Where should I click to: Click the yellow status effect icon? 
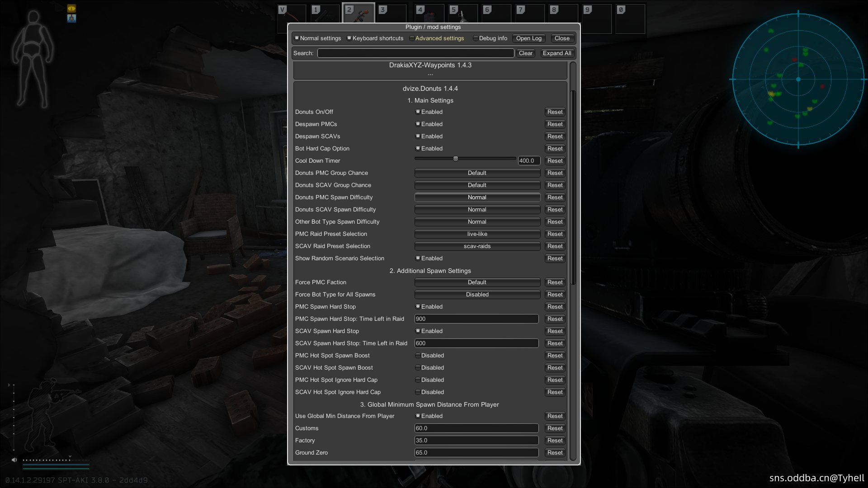71,8
